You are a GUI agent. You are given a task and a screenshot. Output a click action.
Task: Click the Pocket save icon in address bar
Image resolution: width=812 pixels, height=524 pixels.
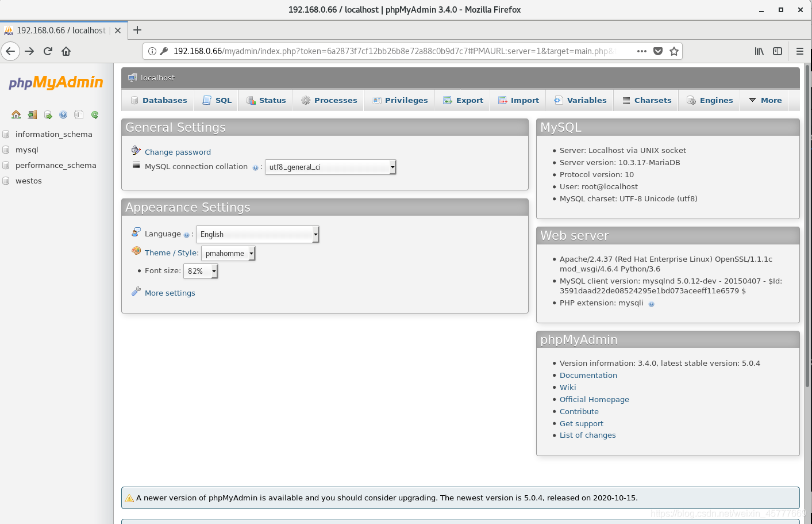658,51
